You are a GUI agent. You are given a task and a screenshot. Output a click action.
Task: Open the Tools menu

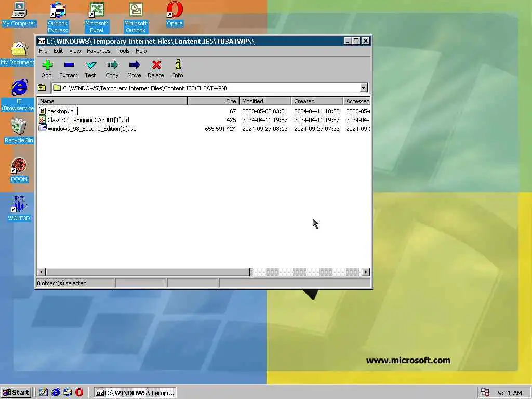pyautogui.click(x=123, y=51)
